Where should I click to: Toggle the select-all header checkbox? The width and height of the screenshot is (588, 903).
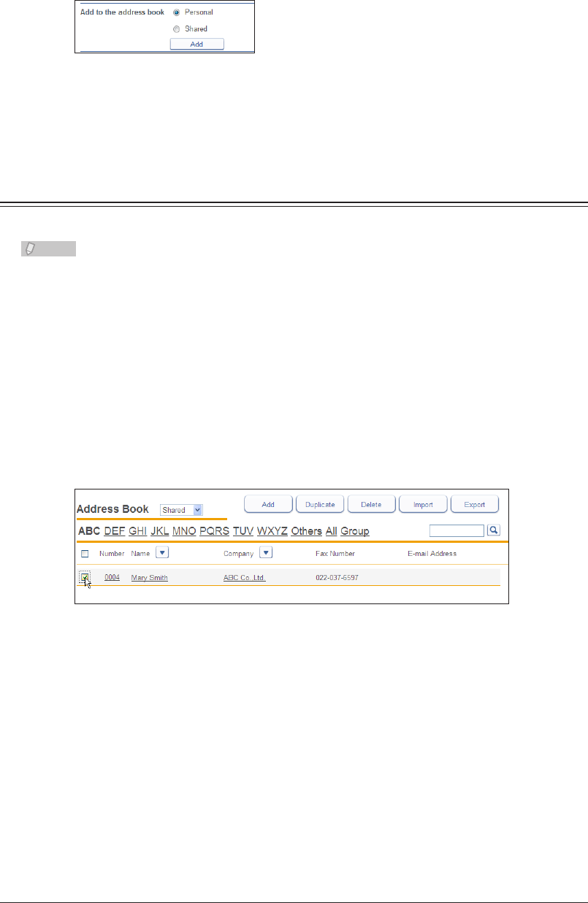tap(85, 554)
